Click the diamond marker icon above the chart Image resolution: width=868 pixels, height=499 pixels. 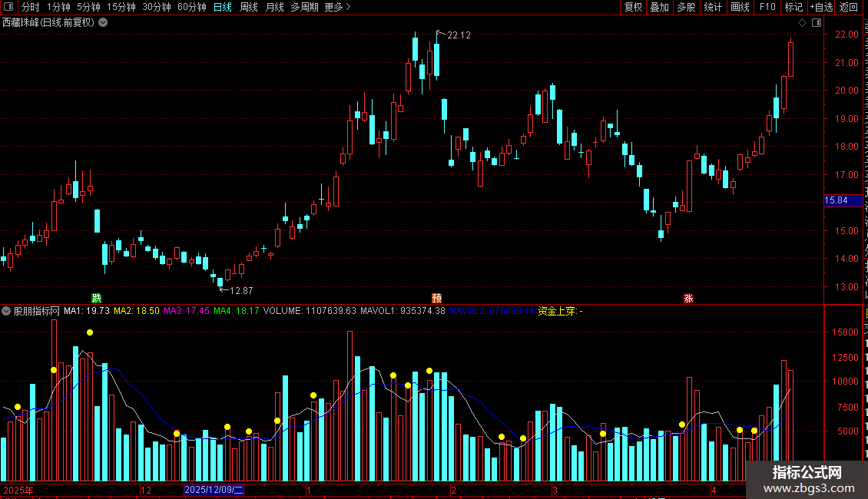(802, 22)
